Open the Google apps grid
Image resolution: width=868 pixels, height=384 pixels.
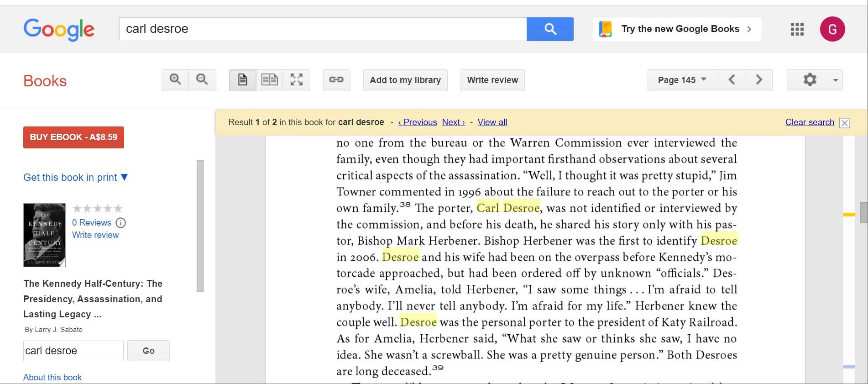coord(797,29)
